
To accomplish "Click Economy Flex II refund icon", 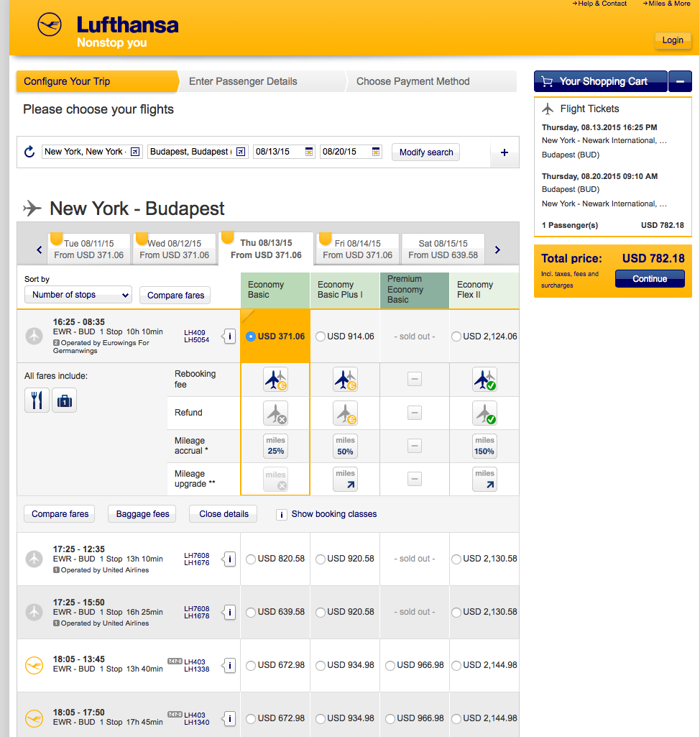I will coord(485,413).
